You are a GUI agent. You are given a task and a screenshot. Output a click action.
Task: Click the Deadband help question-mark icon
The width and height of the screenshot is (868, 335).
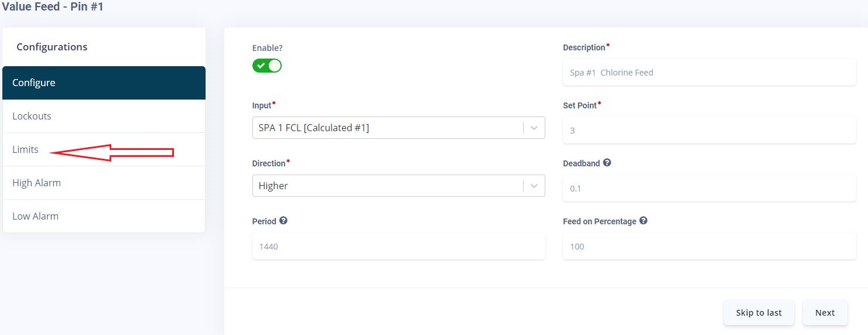click(607, 163)
